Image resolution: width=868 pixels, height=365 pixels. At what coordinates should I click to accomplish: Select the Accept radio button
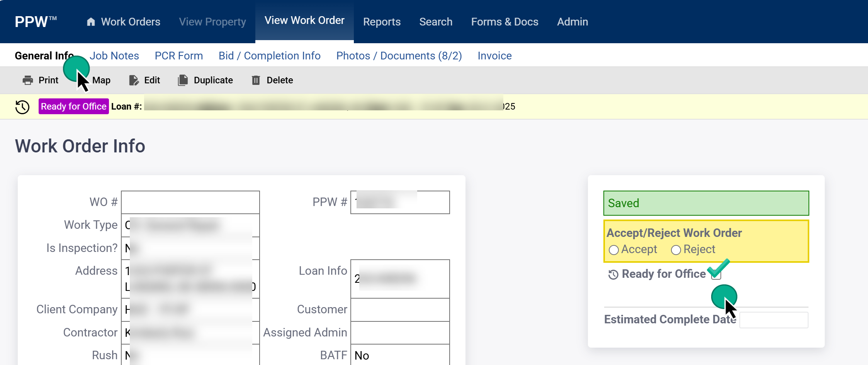click(x=614, y=250)
